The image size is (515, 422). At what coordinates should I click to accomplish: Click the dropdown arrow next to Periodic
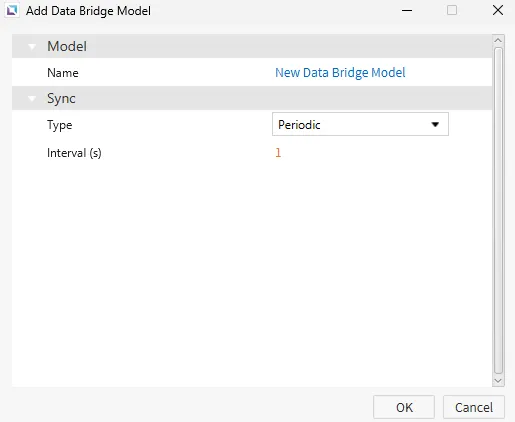[435, 124]
